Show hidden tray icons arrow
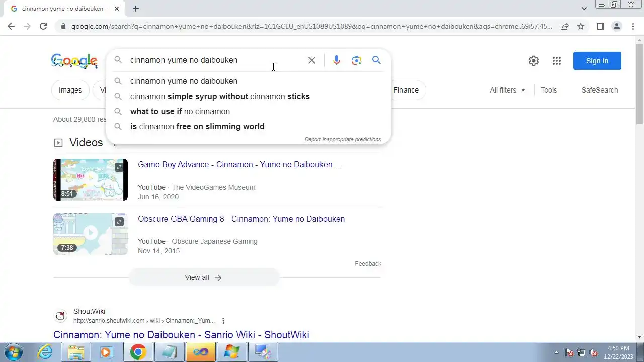This screenshot has height=362, width=644. click(556, 352)
